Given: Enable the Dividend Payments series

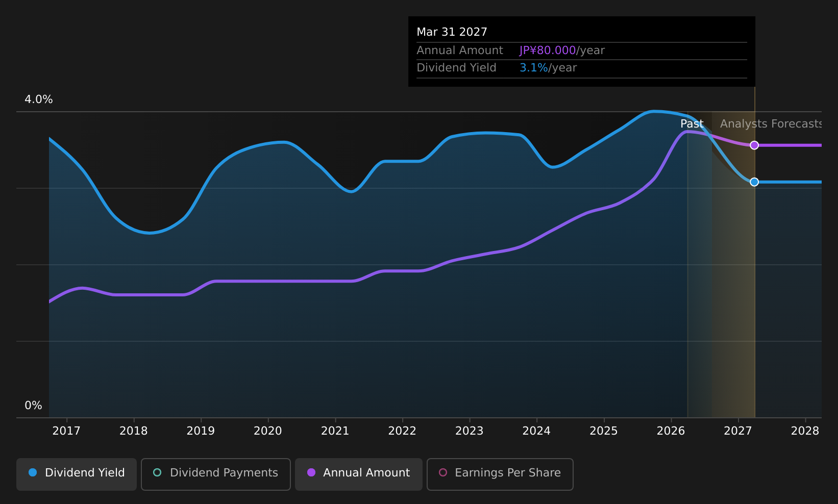Looking at the screenshot, I should [216, 474].
